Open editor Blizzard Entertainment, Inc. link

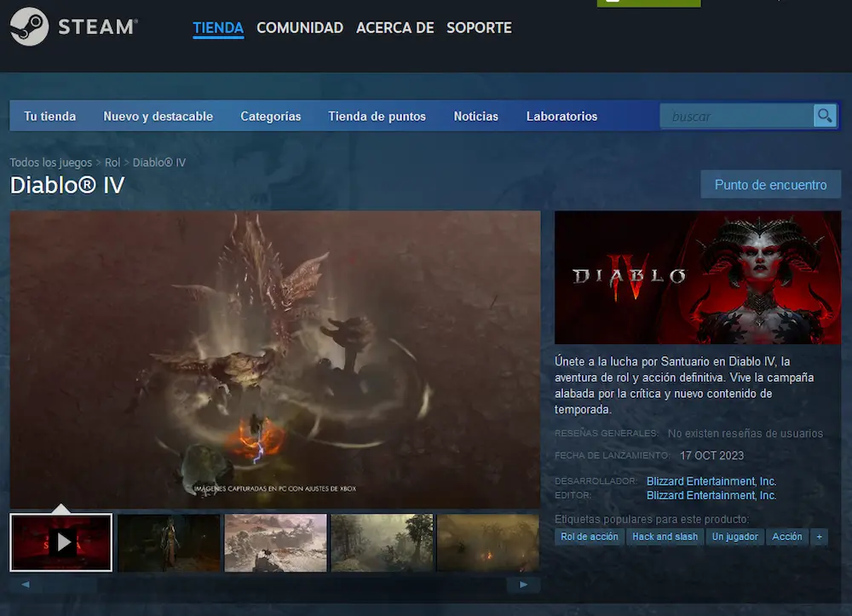711,495
